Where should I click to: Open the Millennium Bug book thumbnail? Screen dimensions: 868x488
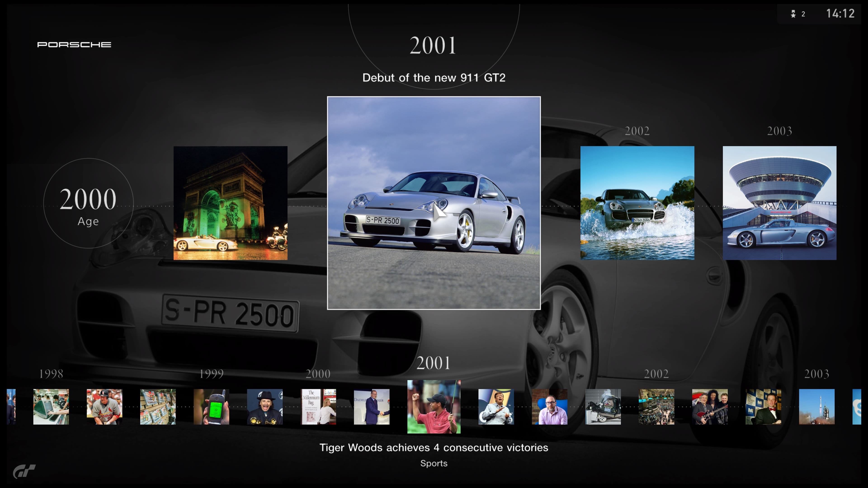pos(318,407)
